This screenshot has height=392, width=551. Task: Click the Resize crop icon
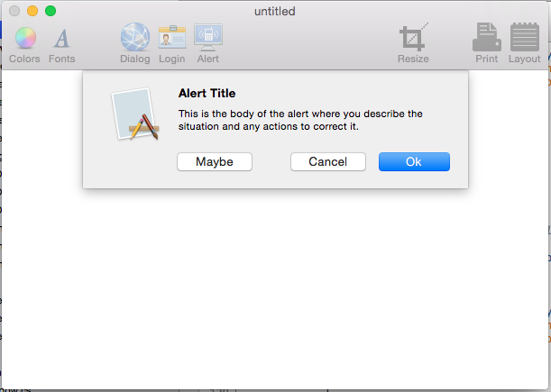point(414,37)
